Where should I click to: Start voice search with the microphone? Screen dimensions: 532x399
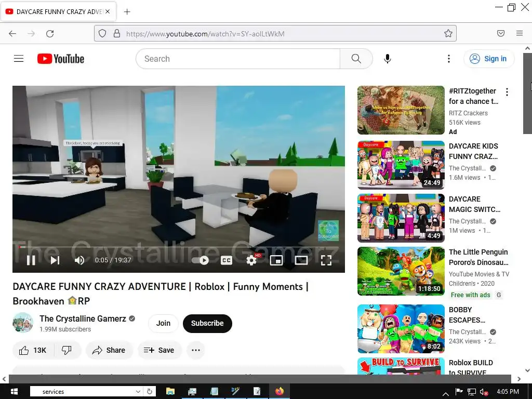click(x=388, y=59)
